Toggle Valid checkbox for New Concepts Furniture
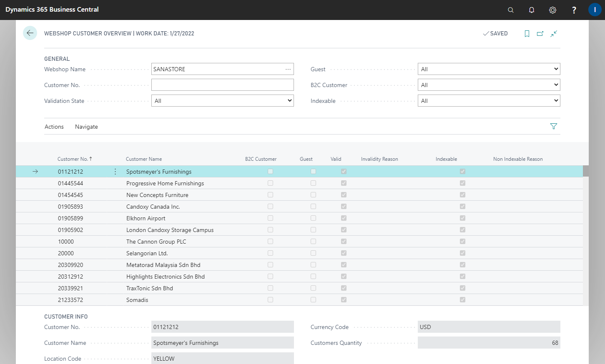 tap(344, 195)
